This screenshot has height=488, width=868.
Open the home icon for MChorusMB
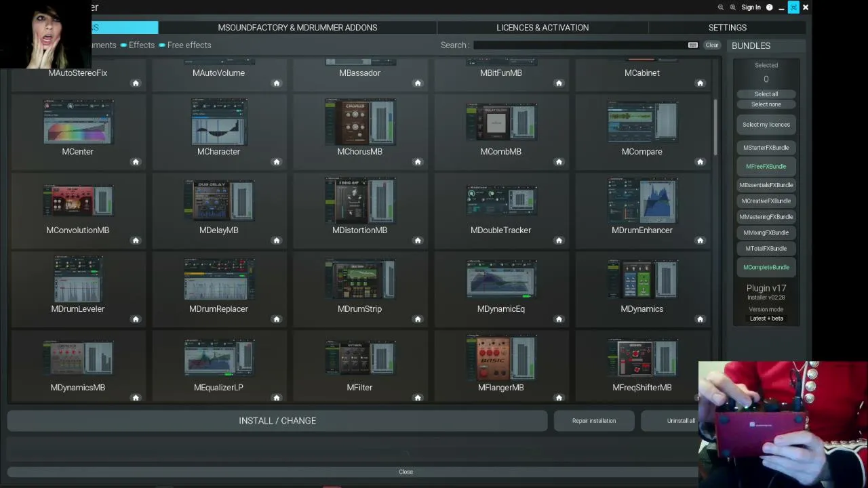418,162
